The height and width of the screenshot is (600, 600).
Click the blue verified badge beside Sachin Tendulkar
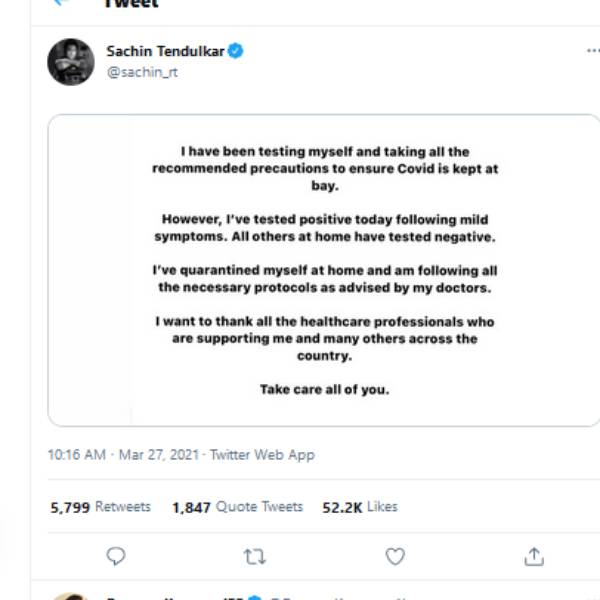pos(235,51)
